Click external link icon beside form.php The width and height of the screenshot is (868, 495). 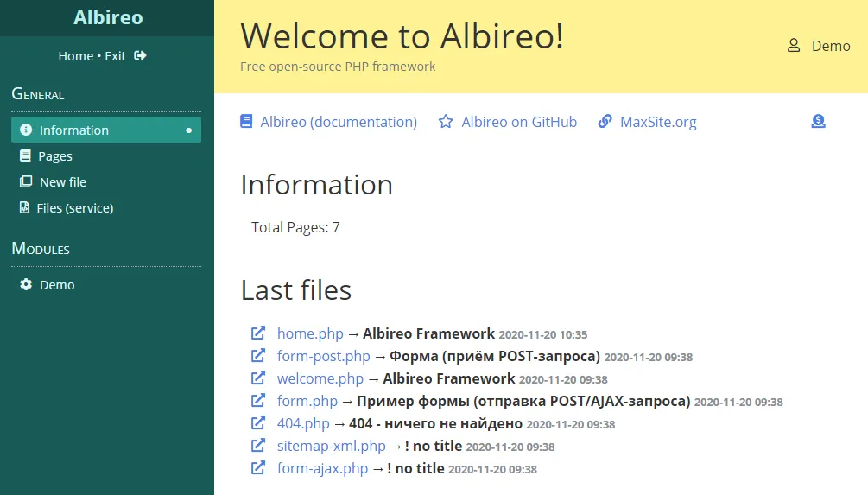[258, 401]
